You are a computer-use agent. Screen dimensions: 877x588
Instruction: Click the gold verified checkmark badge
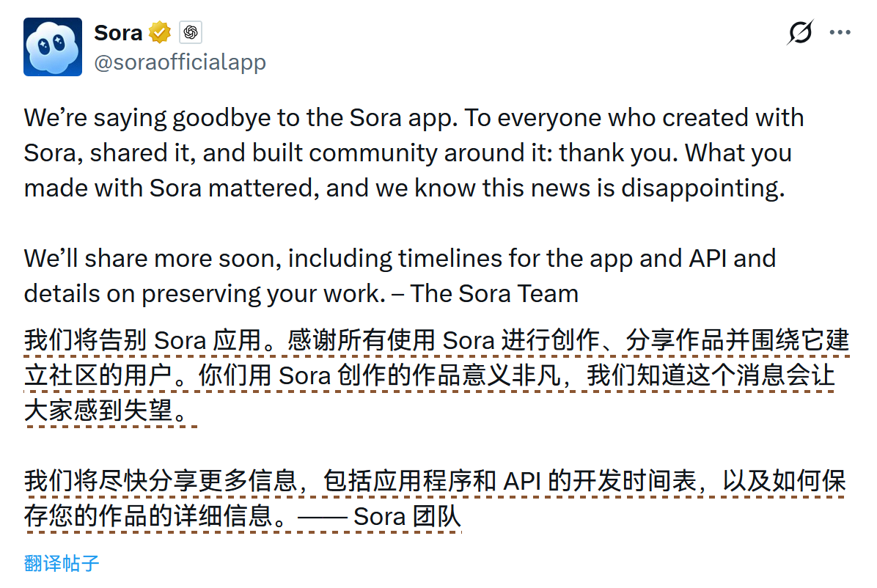160,32
